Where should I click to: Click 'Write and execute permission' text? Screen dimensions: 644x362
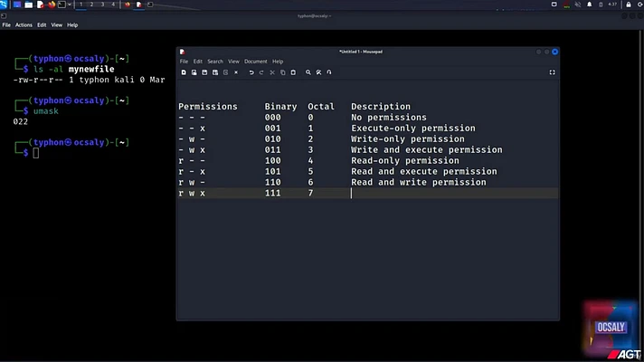coord(427,150)
